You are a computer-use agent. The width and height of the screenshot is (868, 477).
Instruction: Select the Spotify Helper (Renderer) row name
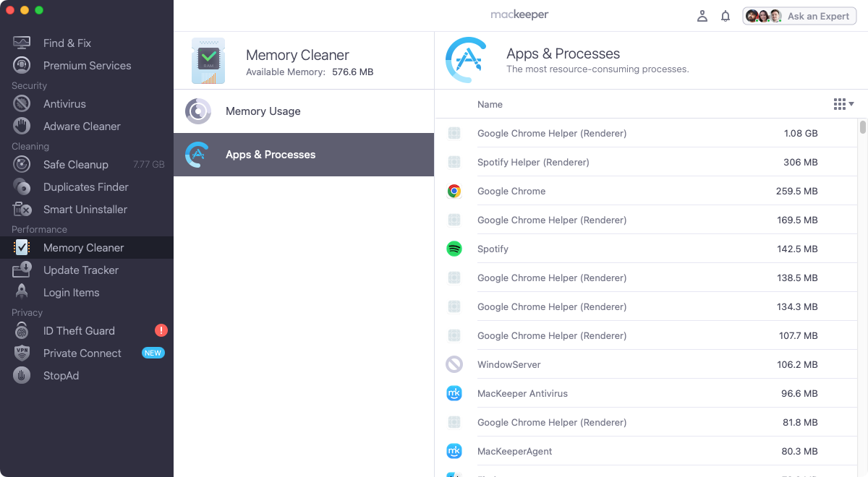tap(533, 162)
